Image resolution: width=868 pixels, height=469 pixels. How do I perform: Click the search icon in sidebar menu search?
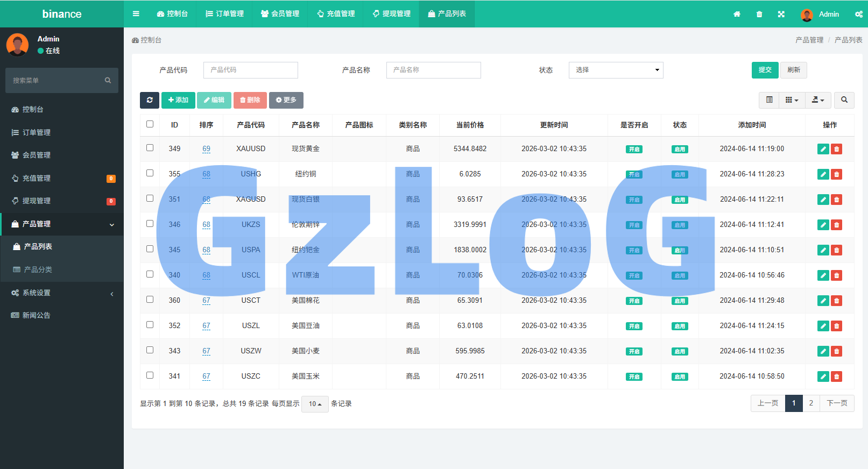click(108, 80)
